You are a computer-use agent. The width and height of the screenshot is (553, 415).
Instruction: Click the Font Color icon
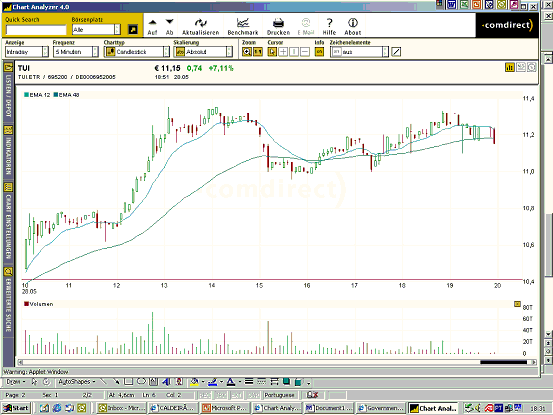231,382
